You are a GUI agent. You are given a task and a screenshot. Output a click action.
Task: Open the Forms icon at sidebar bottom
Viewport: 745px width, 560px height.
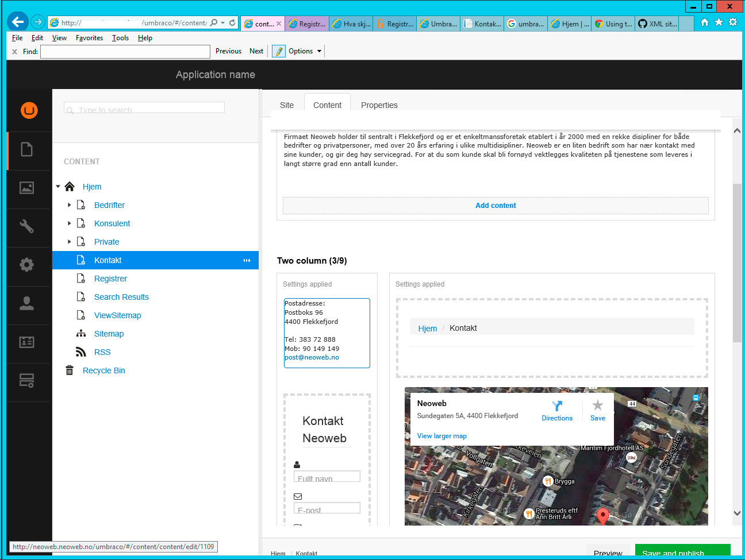pos(27,380)
